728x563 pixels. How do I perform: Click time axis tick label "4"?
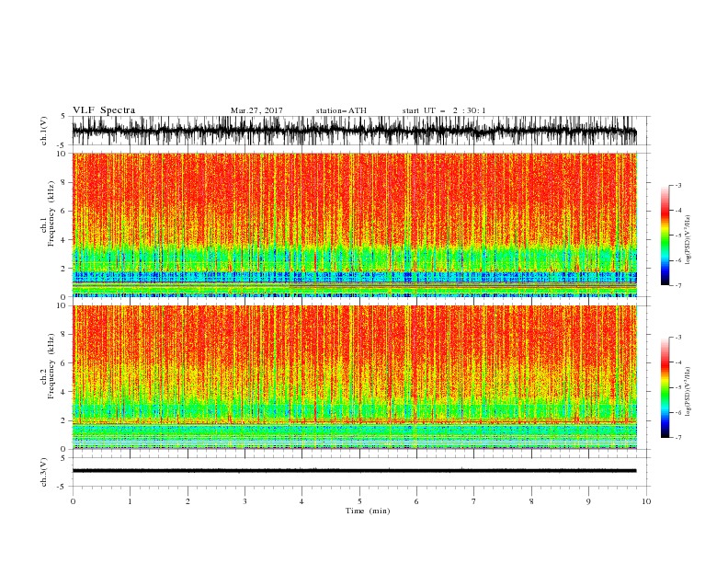(x=301, y=501)
